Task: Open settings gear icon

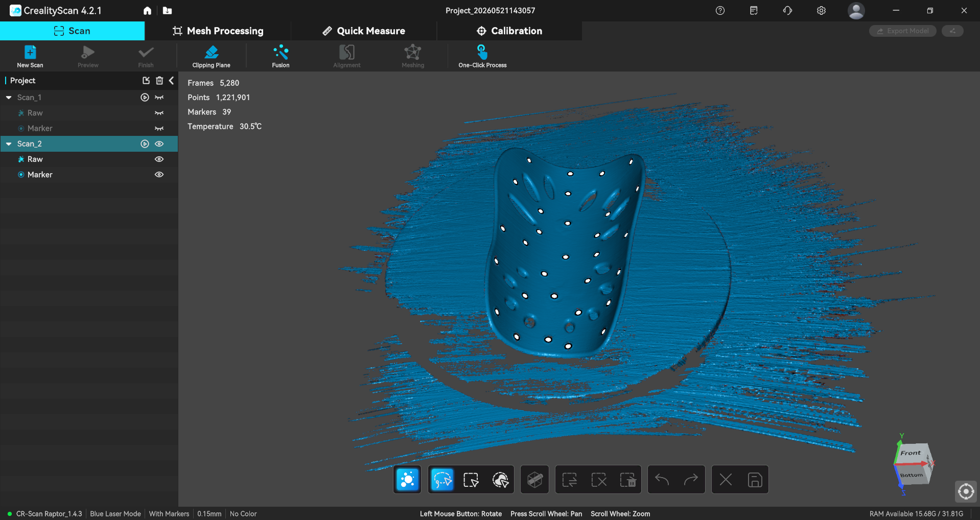Action: [821, 11]
